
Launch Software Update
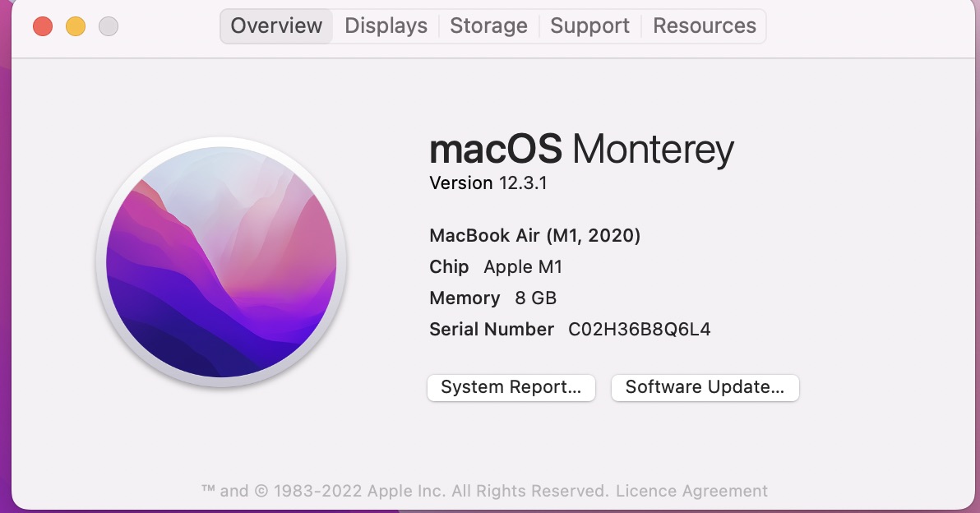point(705,387)
